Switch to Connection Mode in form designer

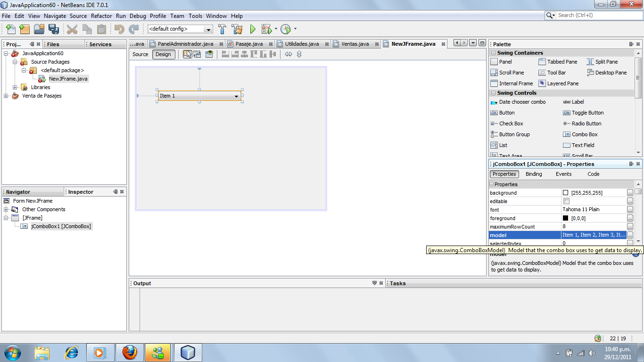click(x=198, y=54)
